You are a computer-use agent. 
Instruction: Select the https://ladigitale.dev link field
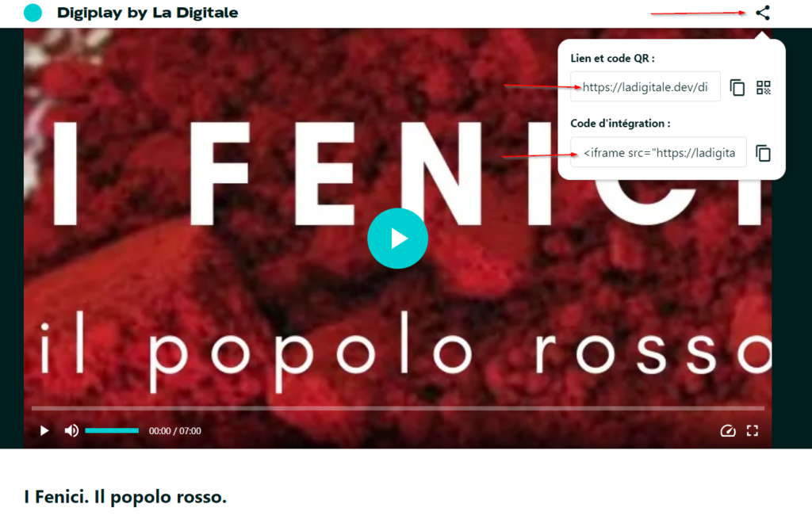point(645,87)
